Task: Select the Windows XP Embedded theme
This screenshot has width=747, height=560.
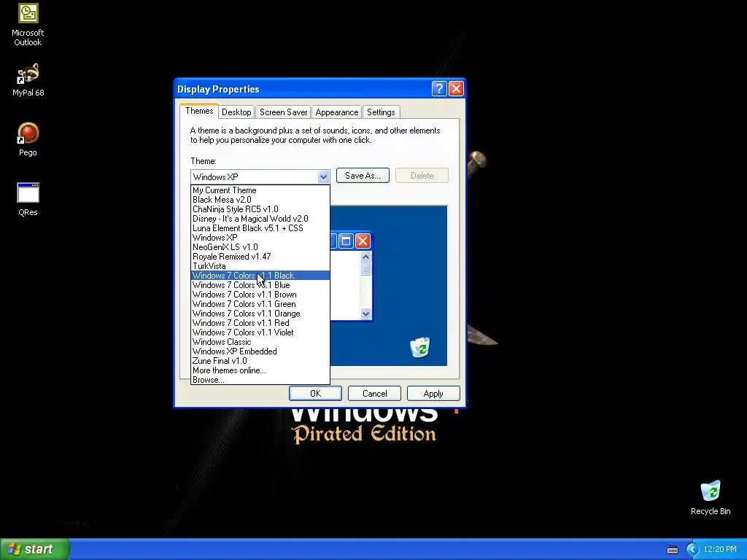Action: (x=260, y=351)
